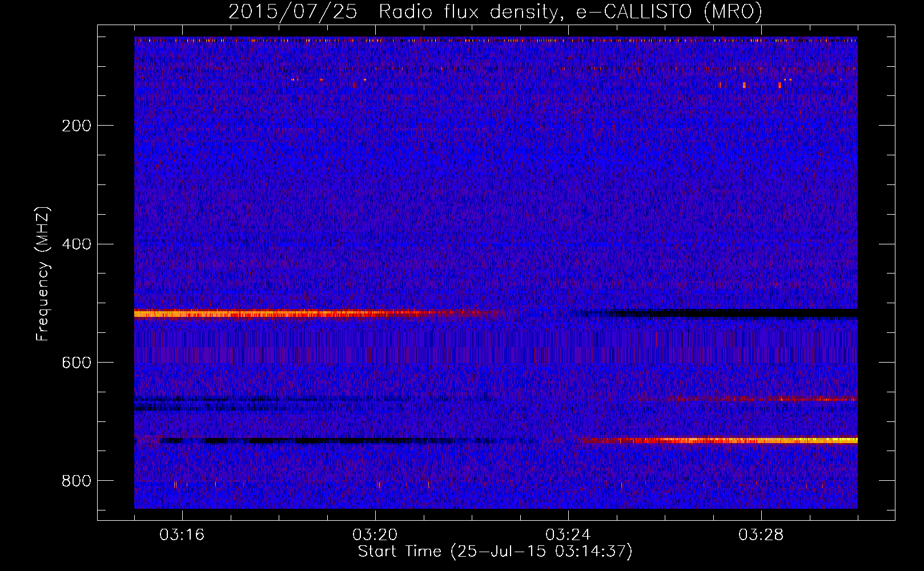The height and width of the screenshot is (571, 924).
Task: Click the bright yellow band near 730 MHz
Action: 720,440
